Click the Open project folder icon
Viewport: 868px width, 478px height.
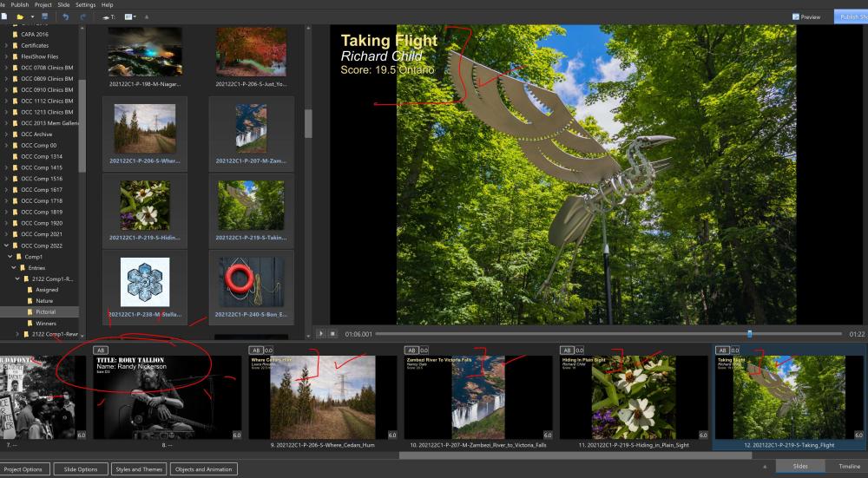tap(20, 16)
